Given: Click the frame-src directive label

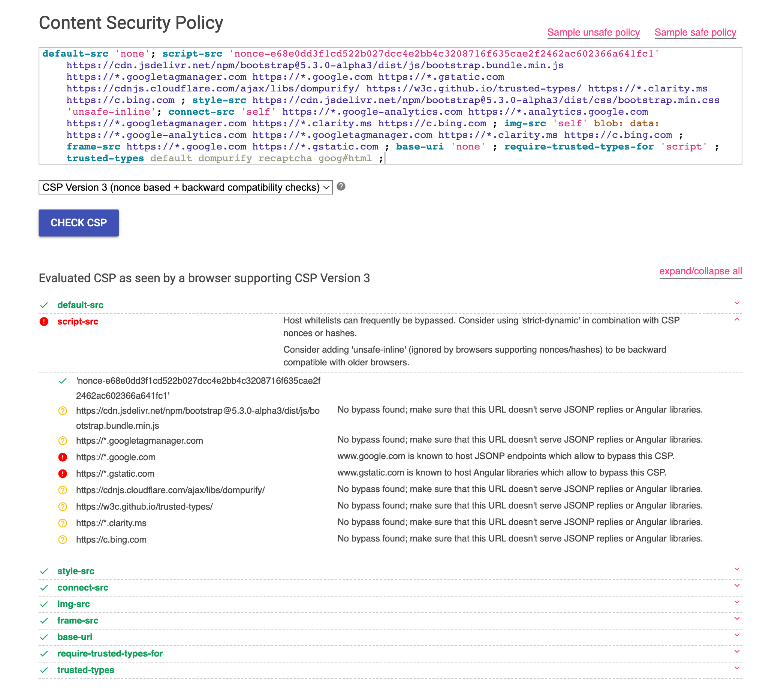Looking at the screenshot, I should pos(78,621).
